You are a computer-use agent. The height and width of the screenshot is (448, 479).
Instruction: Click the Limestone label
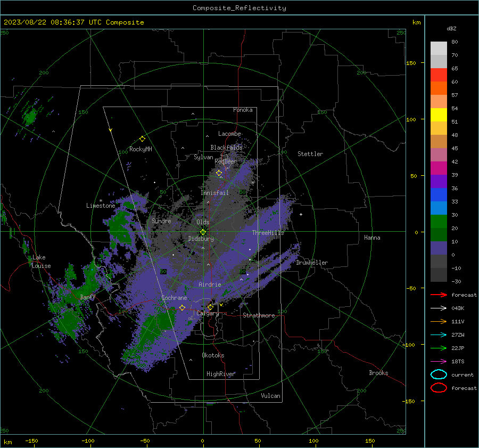pyautogui.click(x=101, y=206)
